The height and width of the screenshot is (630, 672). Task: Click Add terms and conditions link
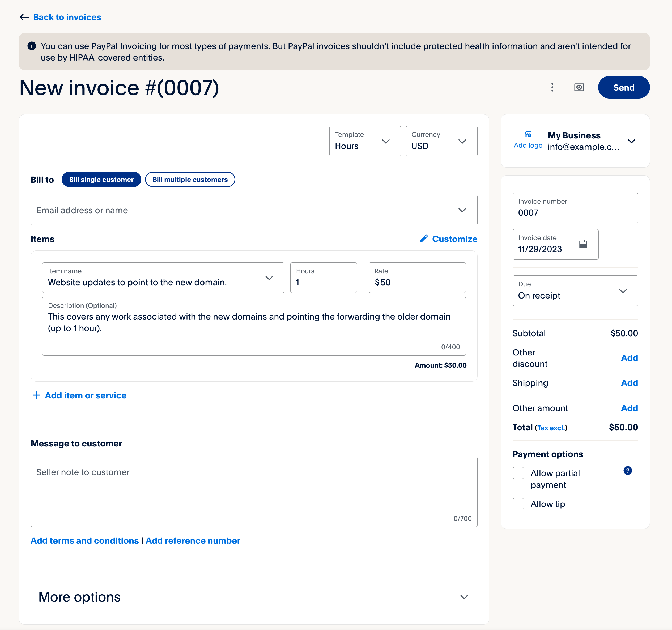click(x=84, y=541)
